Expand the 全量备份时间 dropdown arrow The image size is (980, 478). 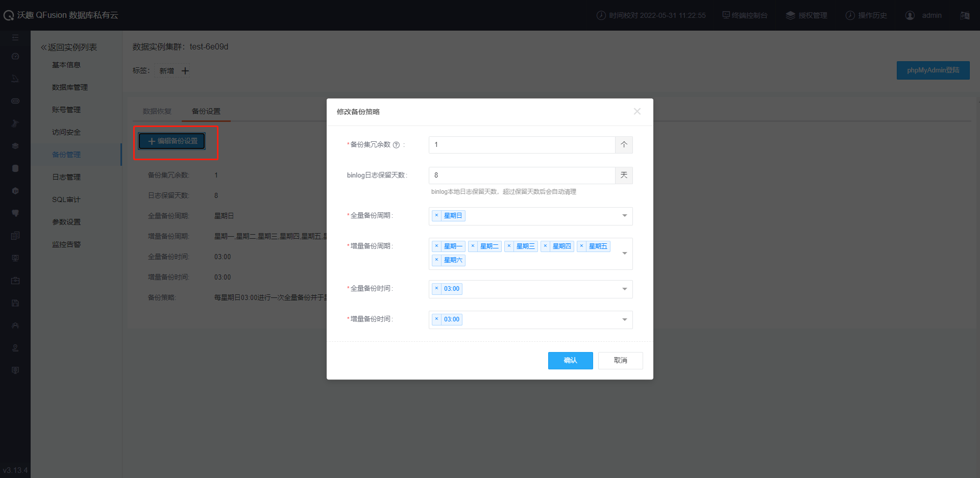click(625, 289)
